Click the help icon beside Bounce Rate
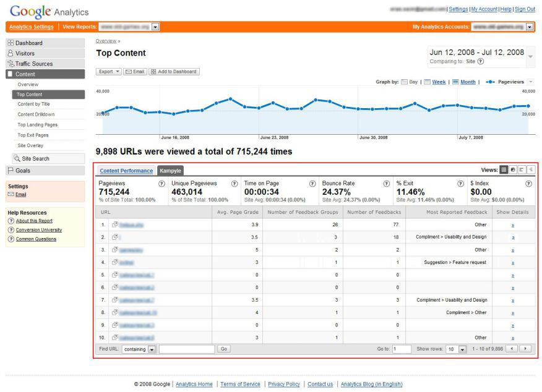 point(386,184)
